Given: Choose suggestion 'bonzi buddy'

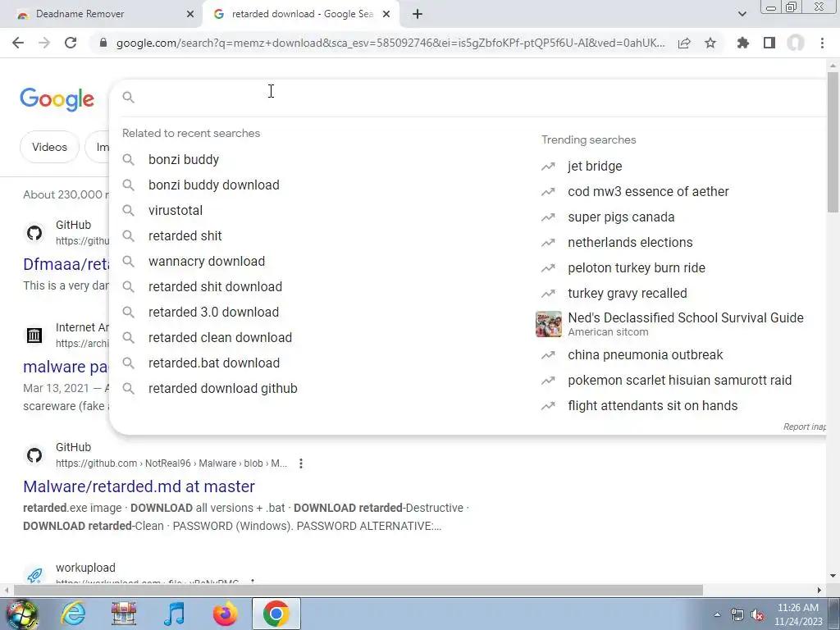Looking at the screenshot, I should coord(184,160).
